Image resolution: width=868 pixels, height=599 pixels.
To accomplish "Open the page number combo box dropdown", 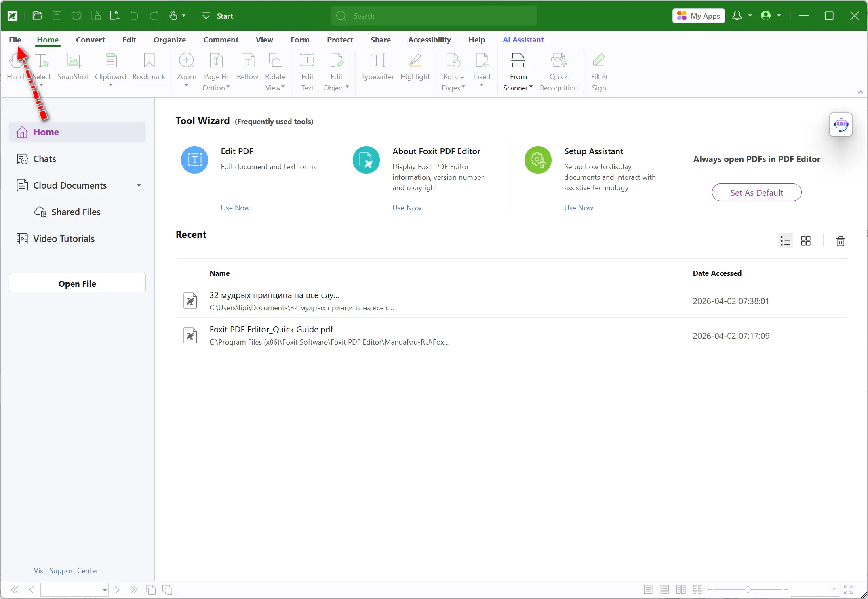I will (105, 590).
